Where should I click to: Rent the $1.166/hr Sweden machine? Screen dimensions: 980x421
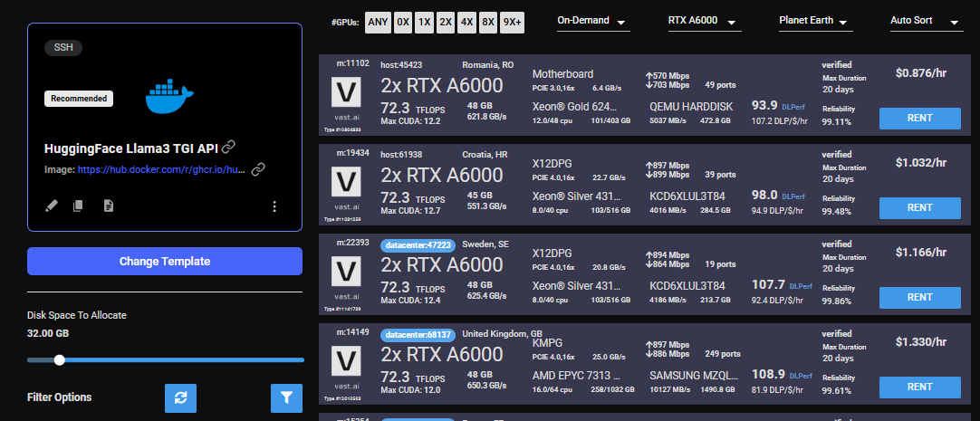coord(920,298)
